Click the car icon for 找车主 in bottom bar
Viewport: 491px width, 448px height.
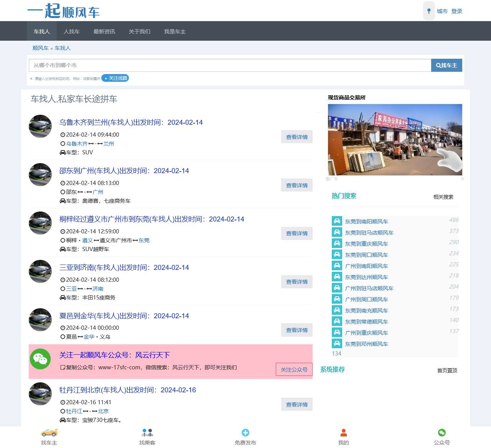pyautogui.click(x=49, y=433)
